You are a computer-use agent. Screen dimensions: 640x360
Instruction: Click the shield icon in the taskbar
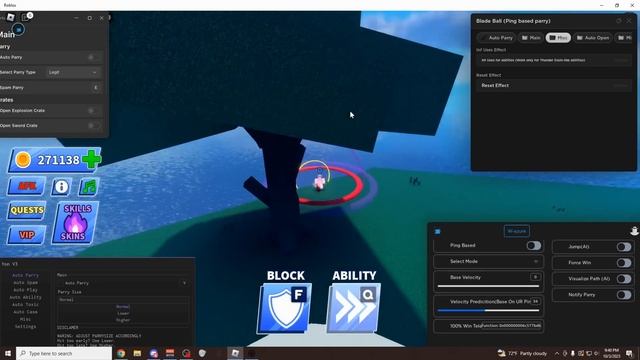(x=202, y=353)
